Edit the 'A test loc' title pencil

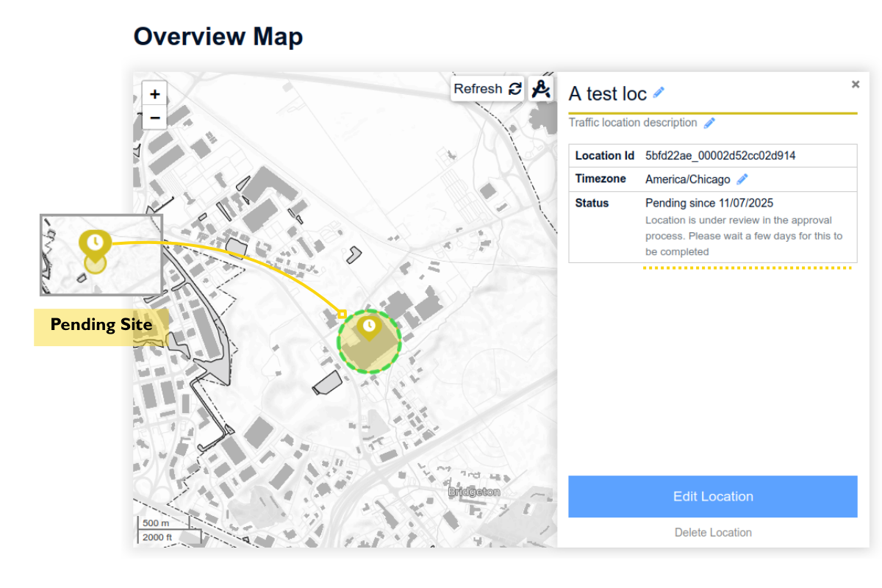pyautogui.click(x=659, y=93)
